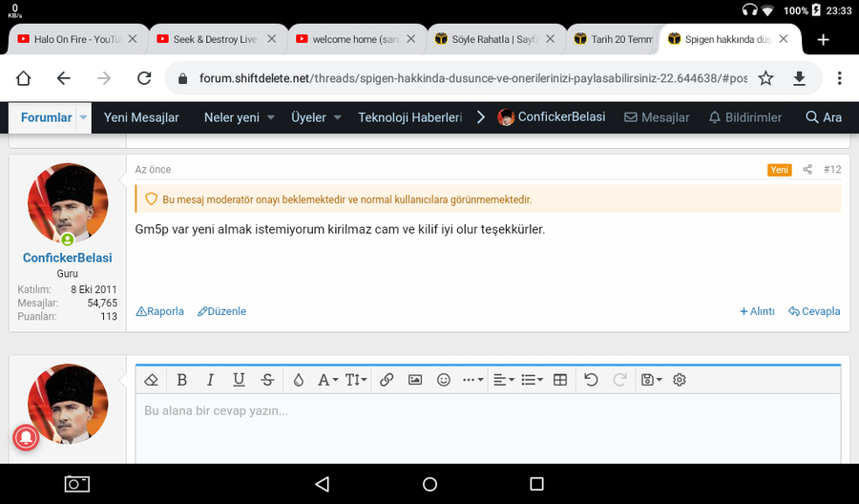Screen dimensions: 859x504
Task: Click the insert link icon
Action: pos(387,380)
